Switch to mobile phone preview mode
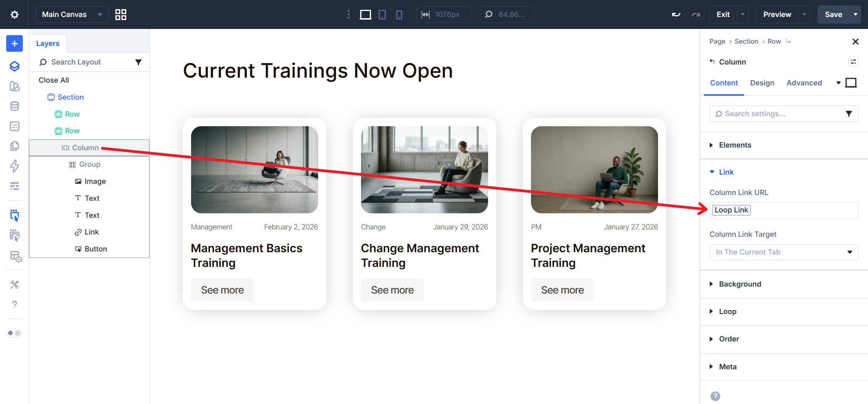Screen dimensions: 868x404 coord(399,14)
